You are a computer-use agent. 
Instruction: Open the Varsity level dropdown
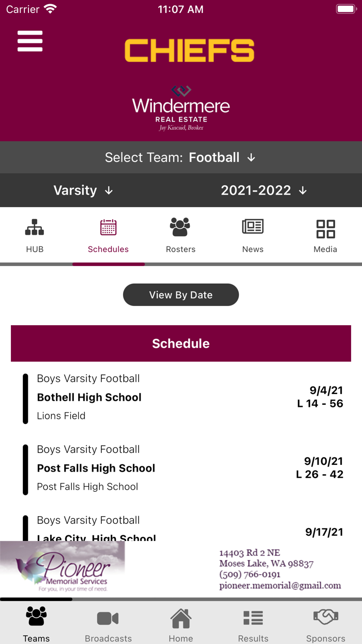click(83, 190)
